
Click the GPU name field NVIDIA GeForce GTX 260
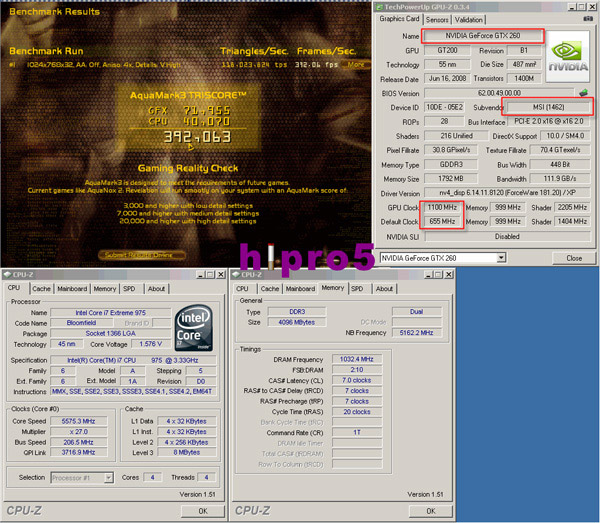(x=483, y=36)
